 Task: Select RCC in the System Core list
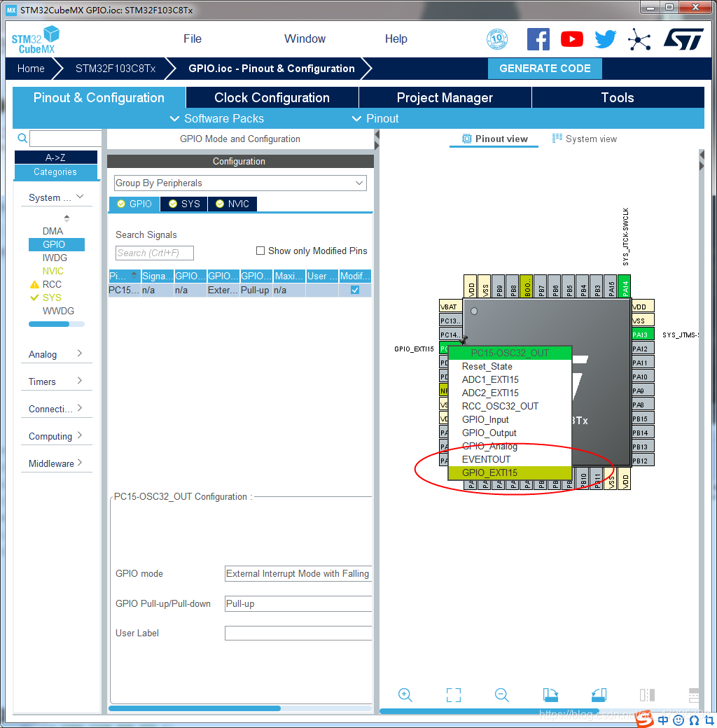52,284
